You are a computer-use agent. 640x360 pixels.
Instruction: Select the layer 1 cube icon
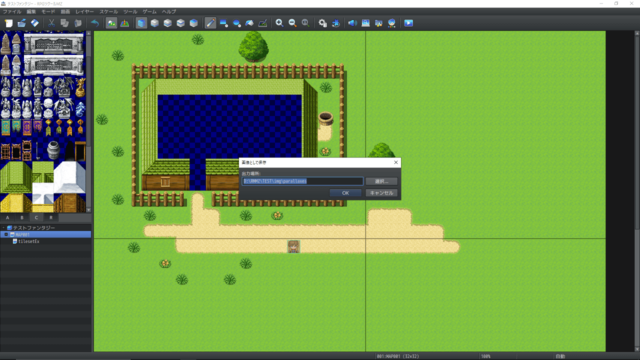(154, 23)
